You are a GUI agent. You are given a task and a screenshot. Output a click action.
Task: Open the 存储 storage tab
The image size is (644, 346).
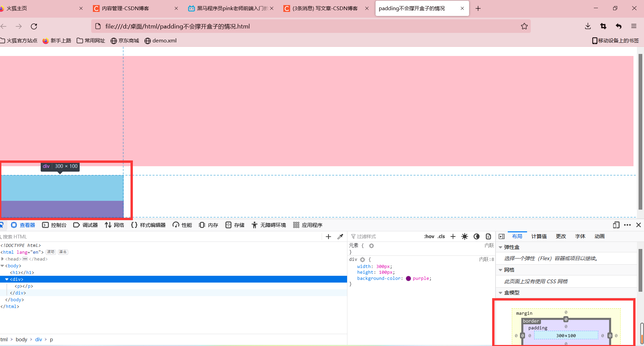coord(235,225)
